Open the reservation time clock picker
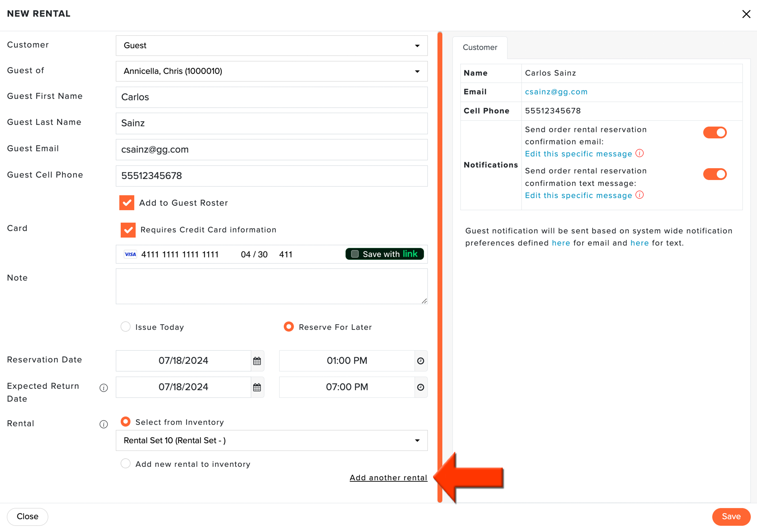The image size is (757, 532). point(421,361)
